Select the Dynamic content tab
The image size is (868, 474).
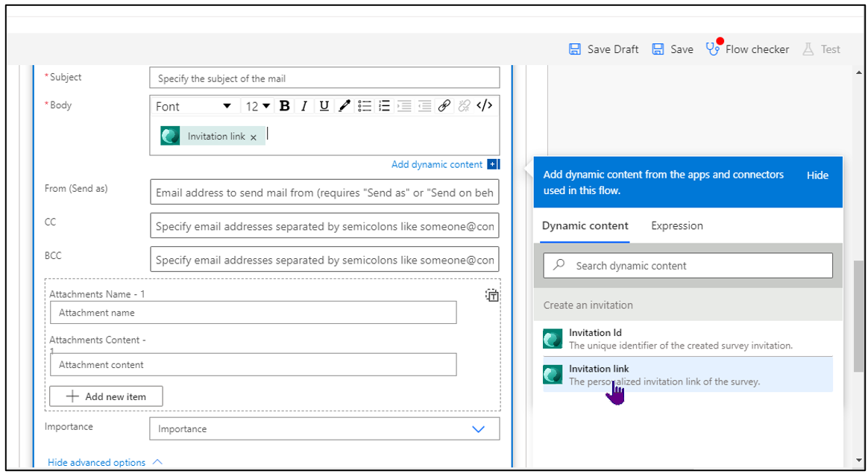point(585,225)
